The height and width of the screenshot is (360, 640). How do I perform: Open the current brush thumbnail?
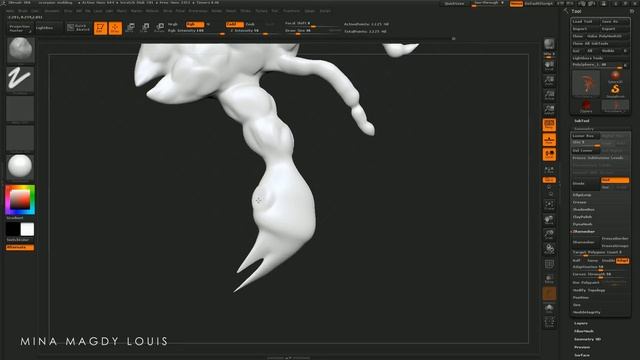click(20, 50)
